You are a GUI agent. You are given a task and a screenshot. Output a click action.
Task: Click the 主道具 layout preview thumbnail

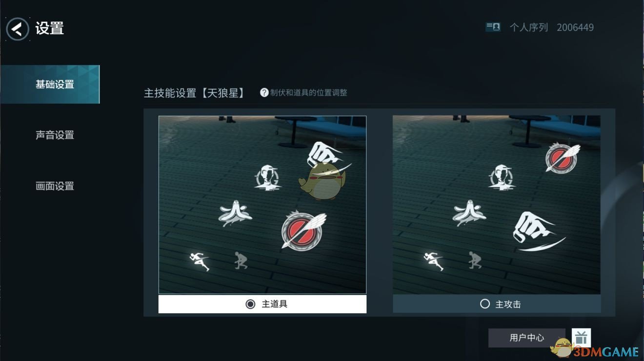coord(262,205)
